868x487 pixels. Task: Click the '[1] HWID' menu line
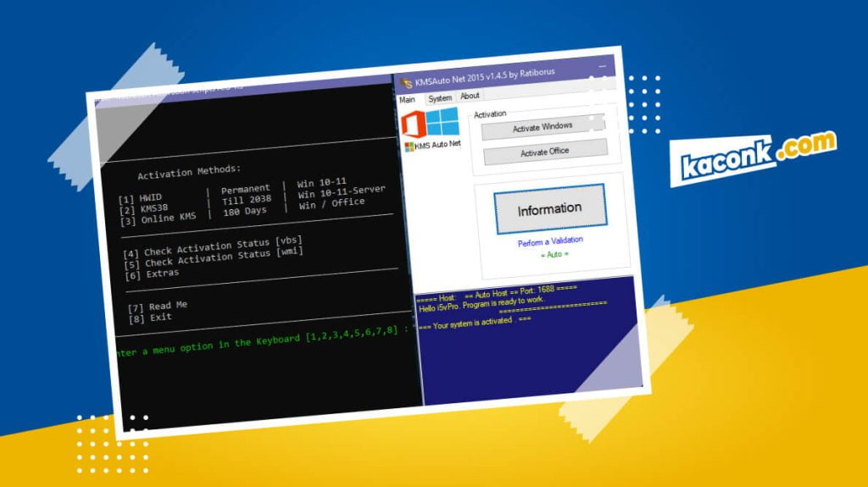(x=140, y=197)
